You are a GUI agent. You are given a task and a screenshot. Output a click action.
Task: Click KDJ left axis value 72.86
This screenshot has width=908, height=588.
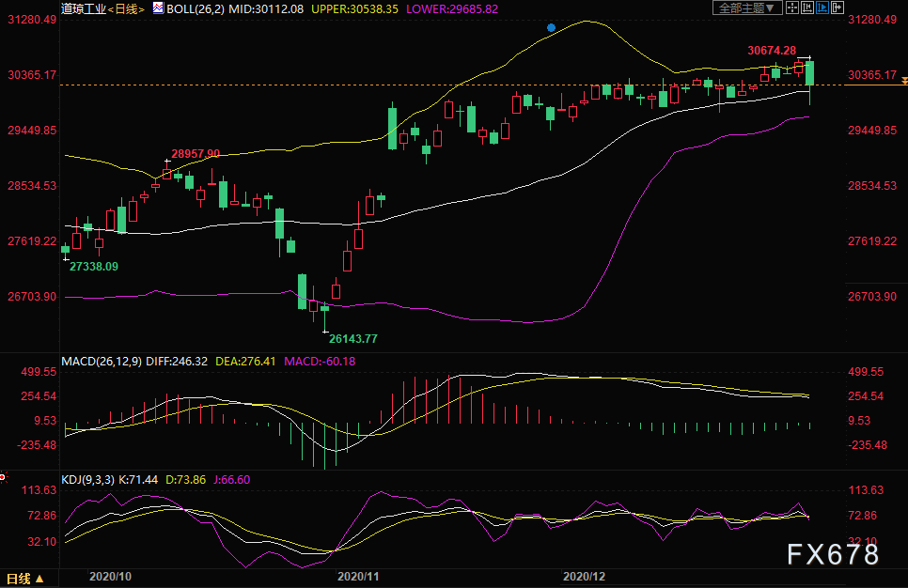point(41,516)
